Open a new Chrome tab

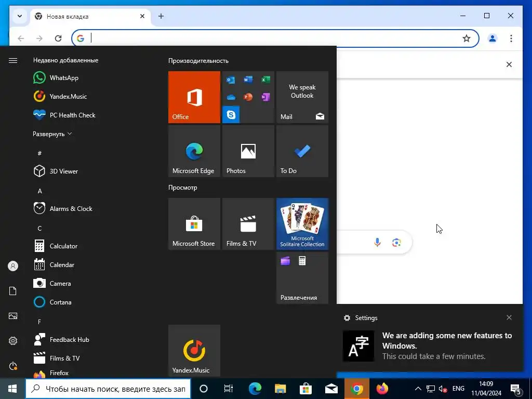pyautogui.click(x=161, y=16)
